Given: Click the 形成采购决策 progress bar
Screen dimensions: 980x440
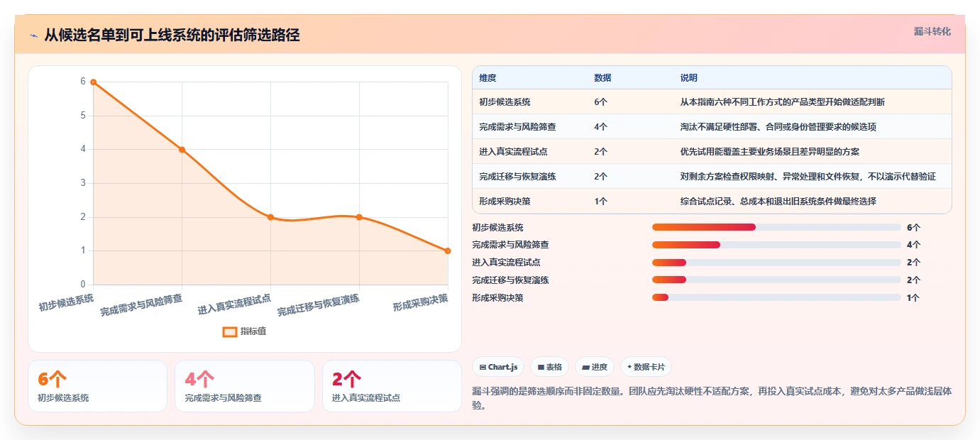Looking at the screenshot, I should point(776,297).
